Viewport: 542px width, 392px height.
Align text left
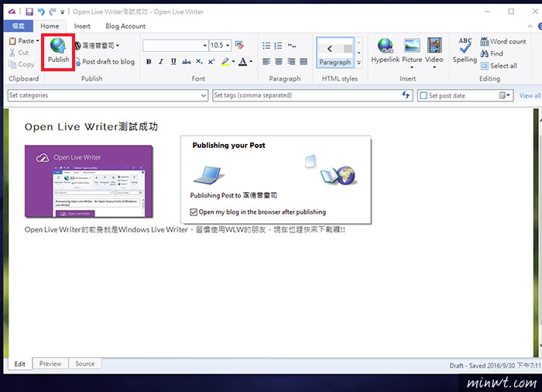point(266,61)
